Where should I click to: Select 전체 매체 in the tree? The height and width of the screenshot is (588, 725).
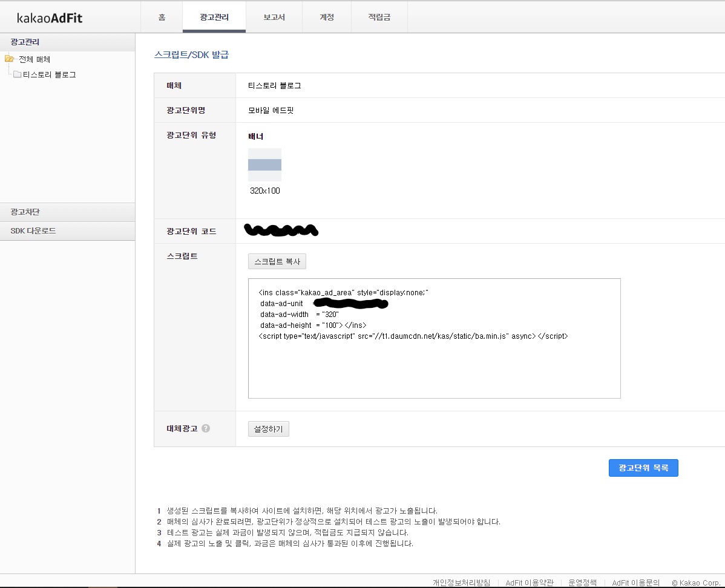(x=34, y=59)
